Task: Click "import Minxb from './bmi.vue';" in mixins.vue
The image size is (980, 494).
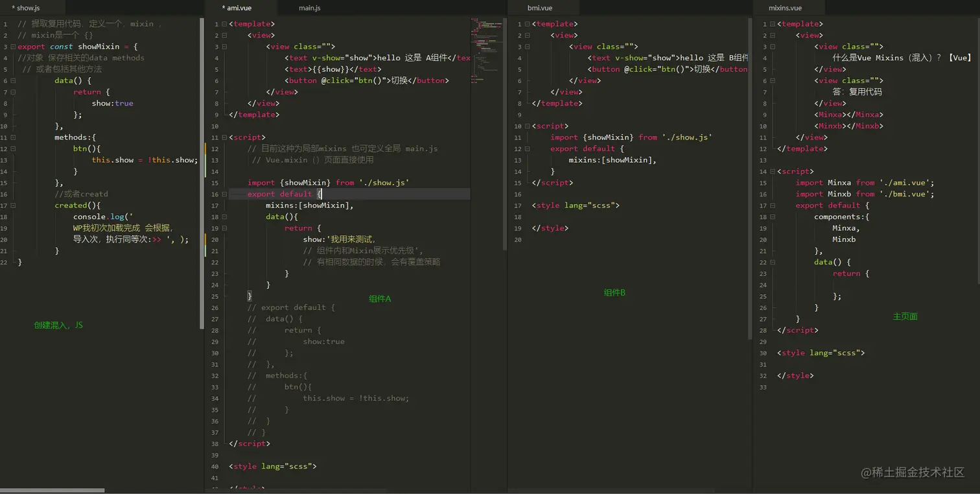Action: click(865, 194)
